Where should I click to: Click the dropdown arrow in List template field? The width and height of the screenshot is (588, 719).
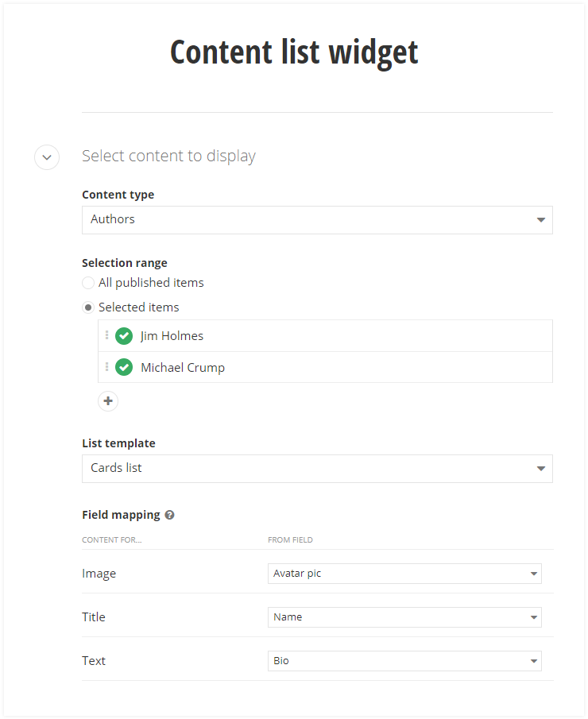pos(540,469)
